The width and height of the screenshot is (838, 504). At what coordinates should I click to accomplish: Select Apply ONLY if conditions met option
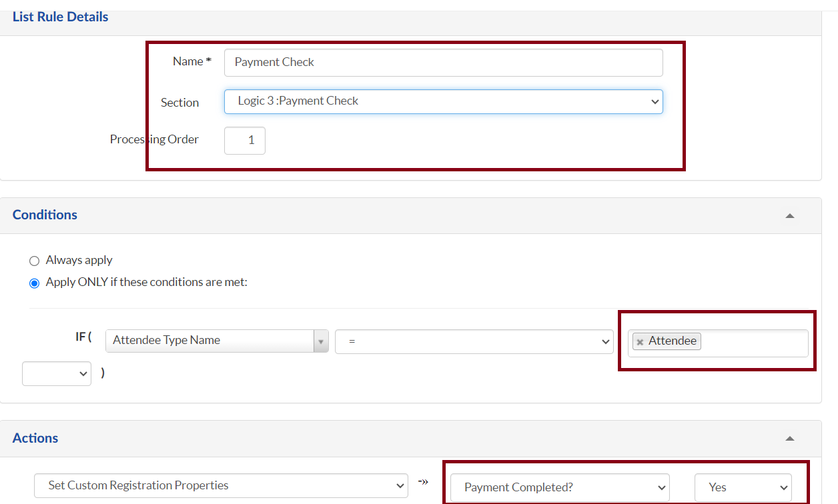[35, 283]
